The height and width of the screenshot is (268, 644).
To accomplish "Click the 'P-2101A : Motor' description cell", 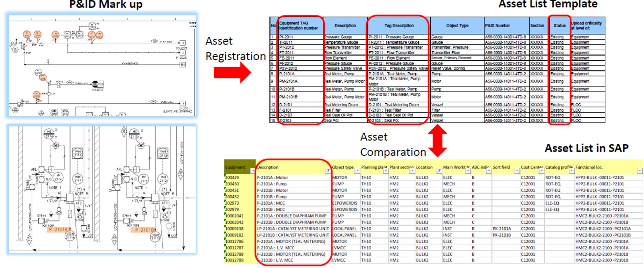I will tap(294, 178).
